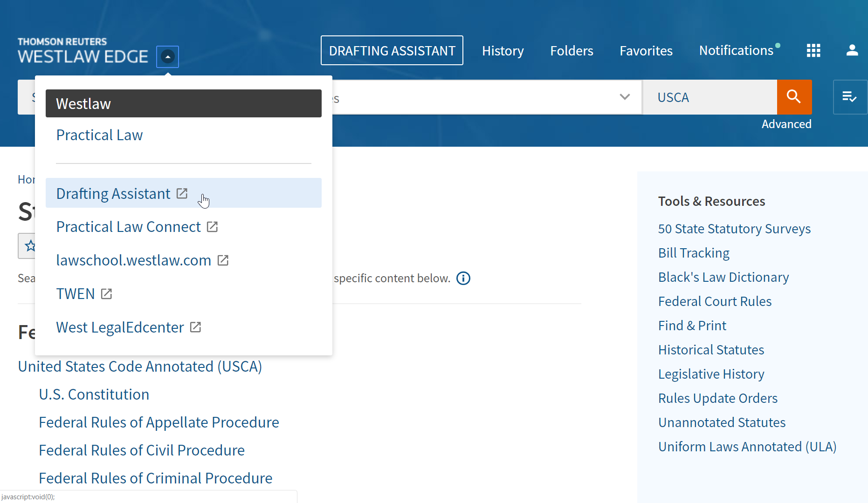
Task: Click external-link icon next to TWEN
Action: click(107, 294)
